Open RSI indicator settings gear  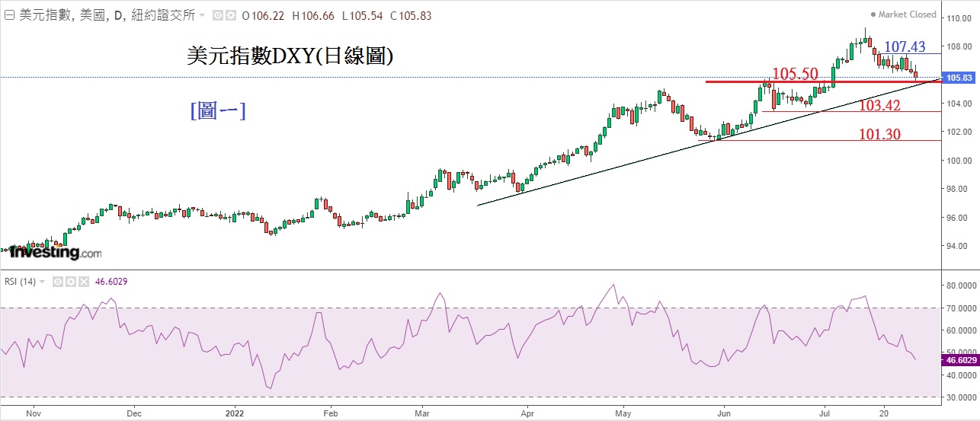point(70,282)
